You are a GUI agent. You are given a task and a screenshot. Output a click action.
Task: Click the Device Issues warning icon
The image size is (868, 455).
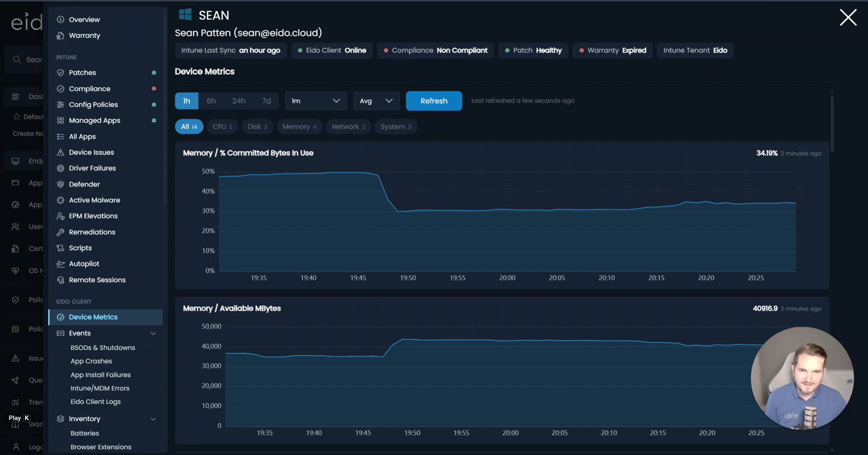click(x=60, y=152)
